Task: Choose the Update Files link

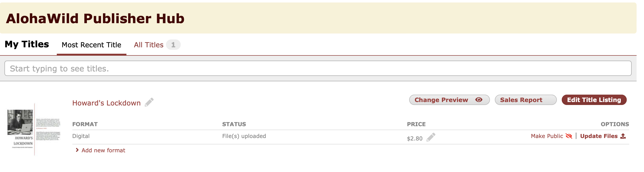Action: click(x=599, y=136)
